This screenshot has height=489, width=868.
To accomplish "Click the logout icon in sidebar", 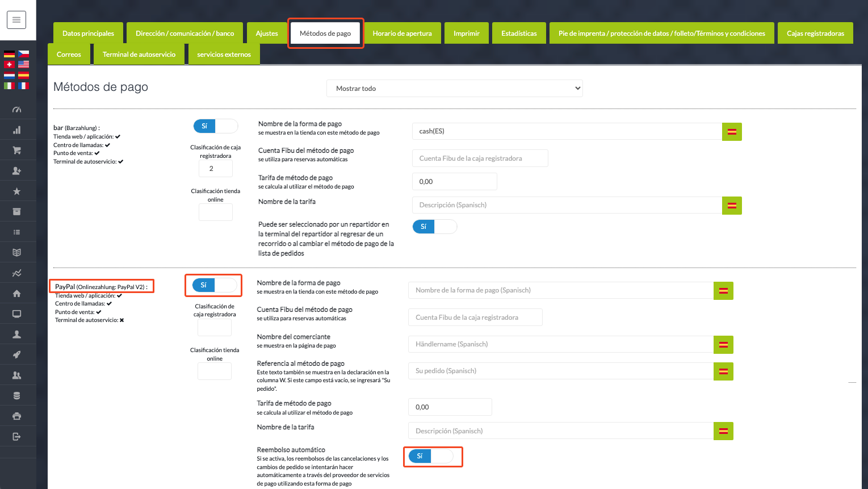I will 17,437.
